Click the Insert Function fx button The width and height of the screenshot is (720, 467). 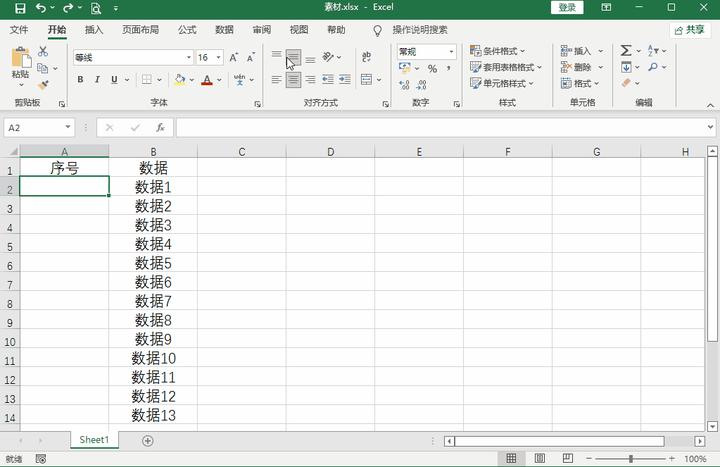tap(160, 128)
